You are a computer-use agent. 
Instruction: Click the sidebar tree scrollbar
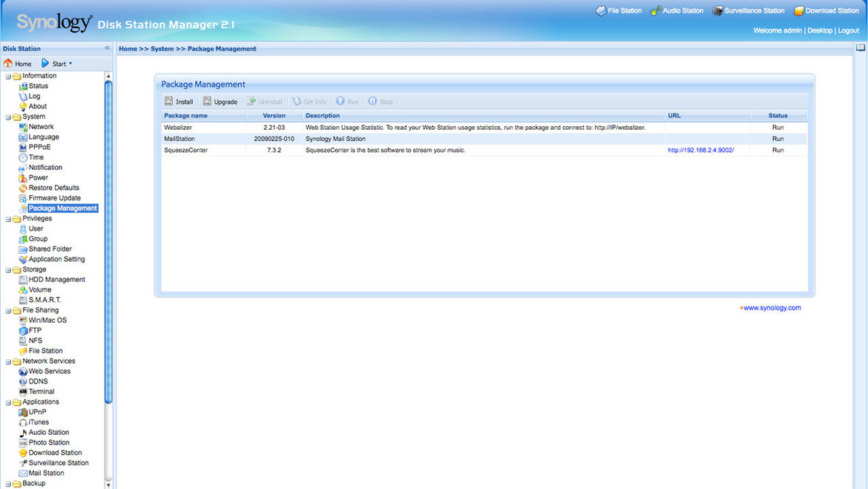click(108, 241)
